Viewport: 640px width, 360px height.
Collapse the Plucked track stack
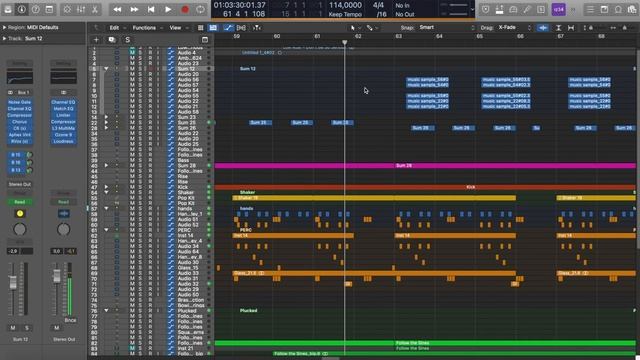(106, 311)
